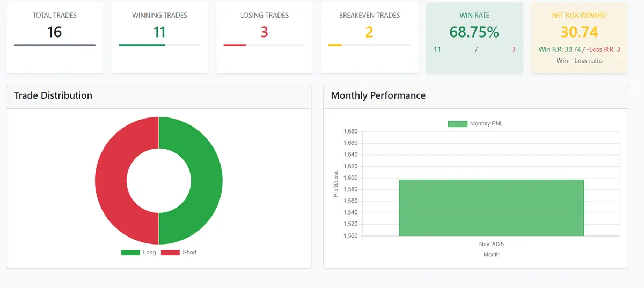
Task: Toggle the Short legend item
Action: 179,252
